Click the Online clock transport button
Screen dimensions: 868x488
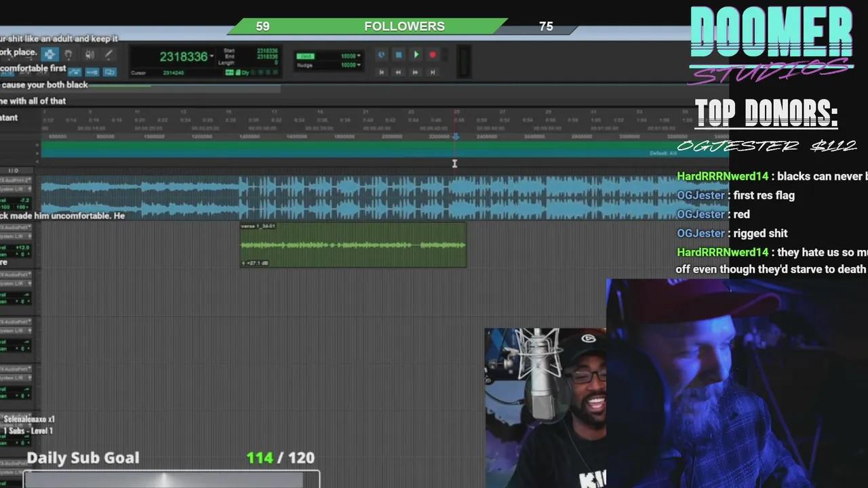pos(381,55)
